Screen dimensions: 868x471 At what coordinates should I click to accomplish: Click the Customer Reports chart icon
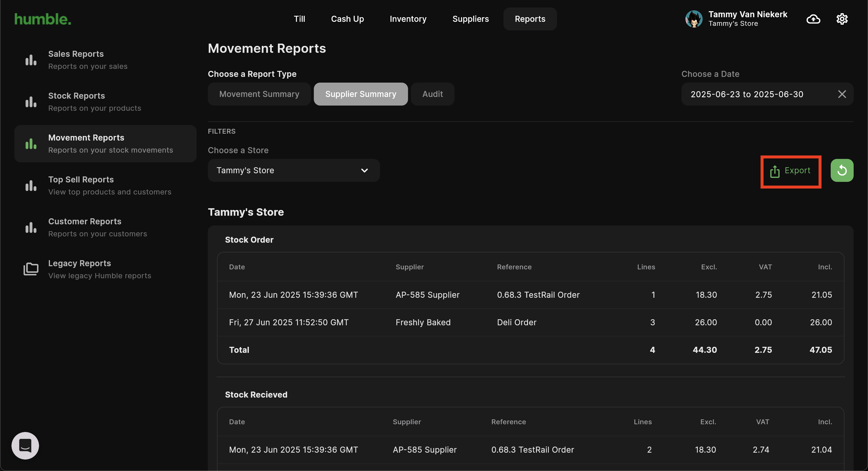(x=31, y=227)
